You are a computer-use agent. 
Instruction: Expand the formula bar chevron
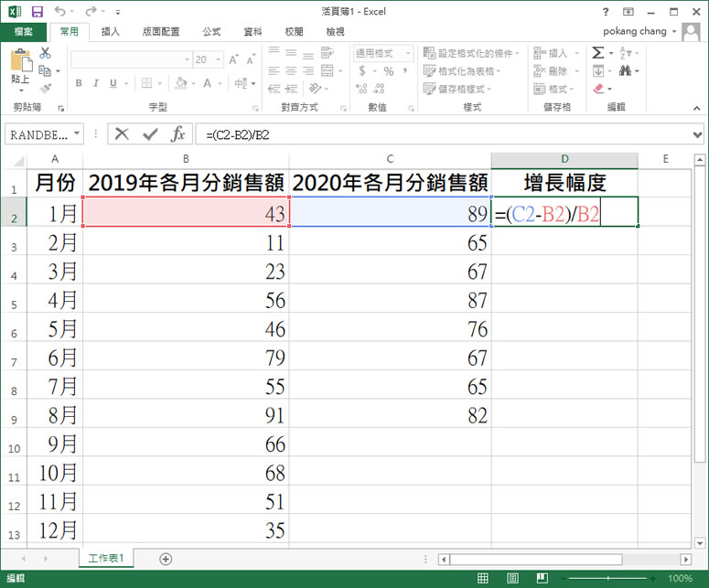click(698, 134)
